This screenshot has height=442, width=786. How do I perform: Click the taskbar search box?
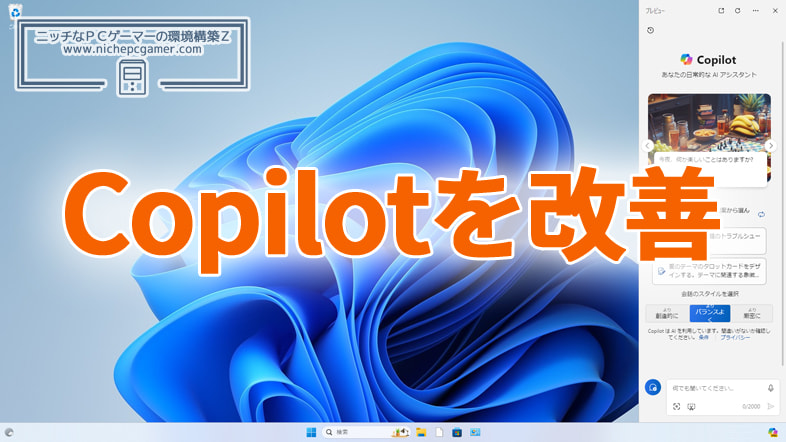click(367, 432)
